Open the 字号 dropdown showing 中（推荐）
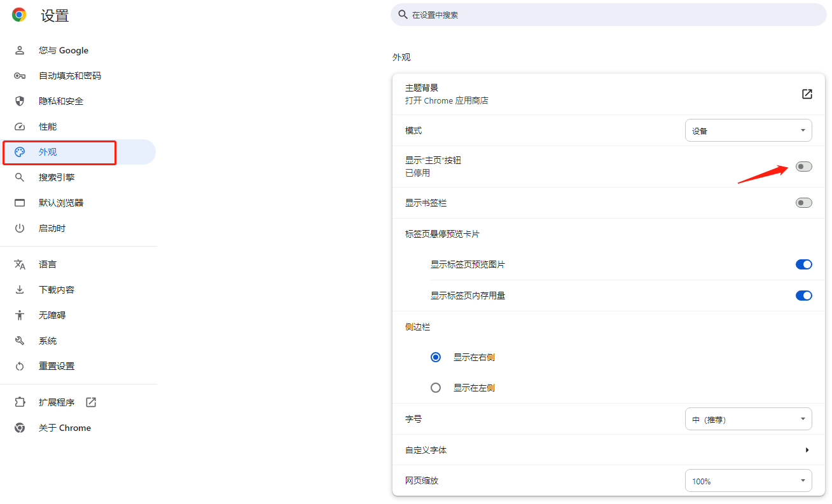The width and height of the screenshot is (832, 504). click(x=748, y=418)
